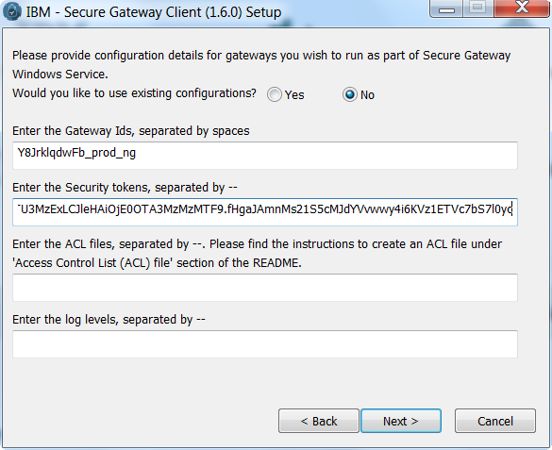Maximize the Secure Gateway Setup window
552x450 pixels.
pyautogui.click(x=478, y=8)
